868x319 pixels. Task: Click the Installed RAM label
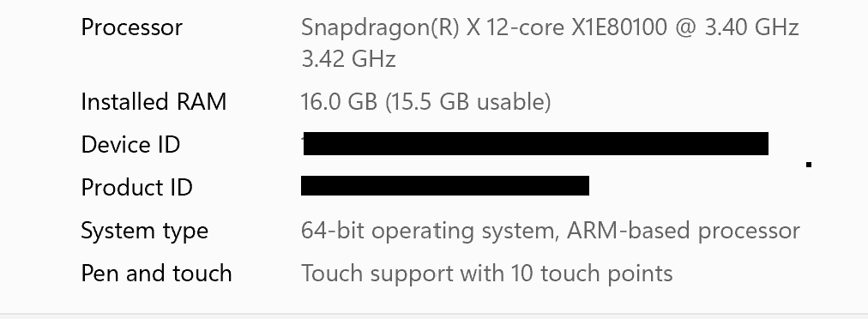pyautogui.click(x=154, y=102)
